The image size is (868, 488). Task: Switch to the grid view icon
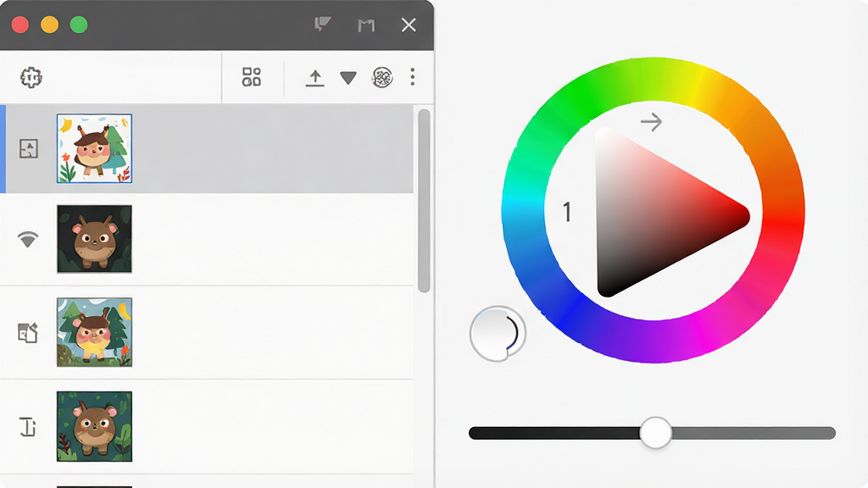click(x=251, y=77)
